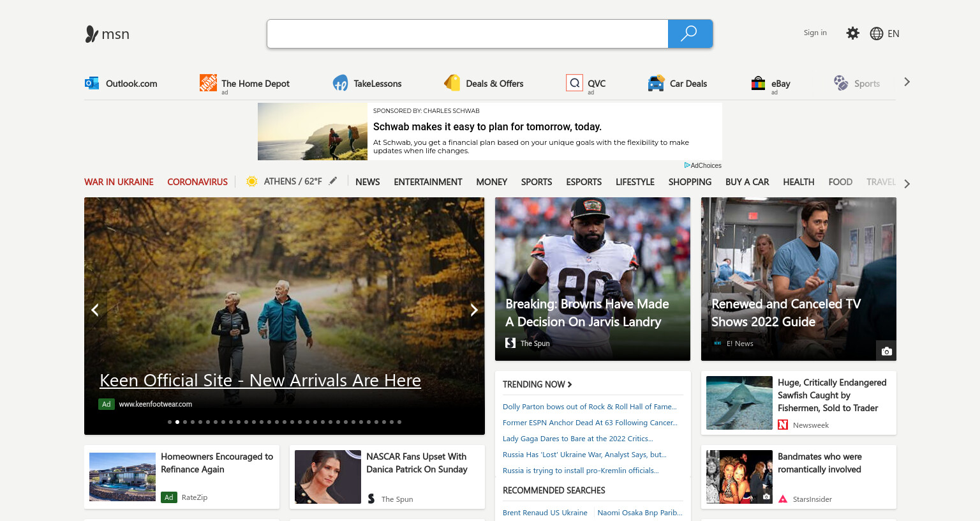Go to next carousel slide arrow
The width and height of the screenshot is (980, 521).
[474, 310]
